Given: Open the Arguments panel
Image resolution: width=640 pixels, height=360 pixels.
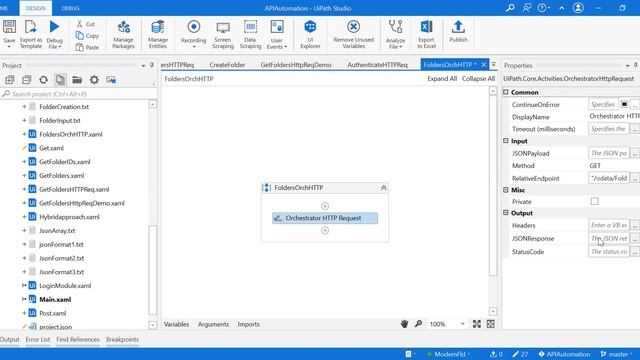Looking at the screenshot, I should pyautogui.click(x=213, y=324).
